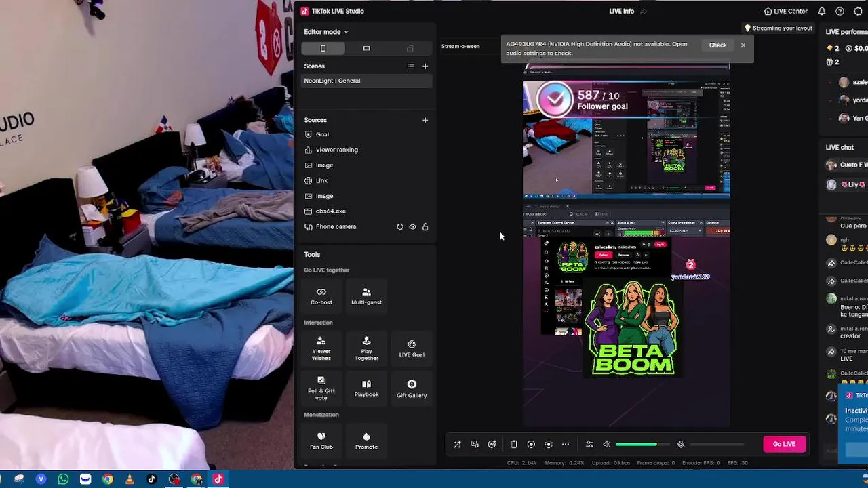Image resolution: width=868 pixels, height=488 pixels.
Task: Open the OBS icon in taskbar
Action: pyautogui.click(x=174, y=479)
